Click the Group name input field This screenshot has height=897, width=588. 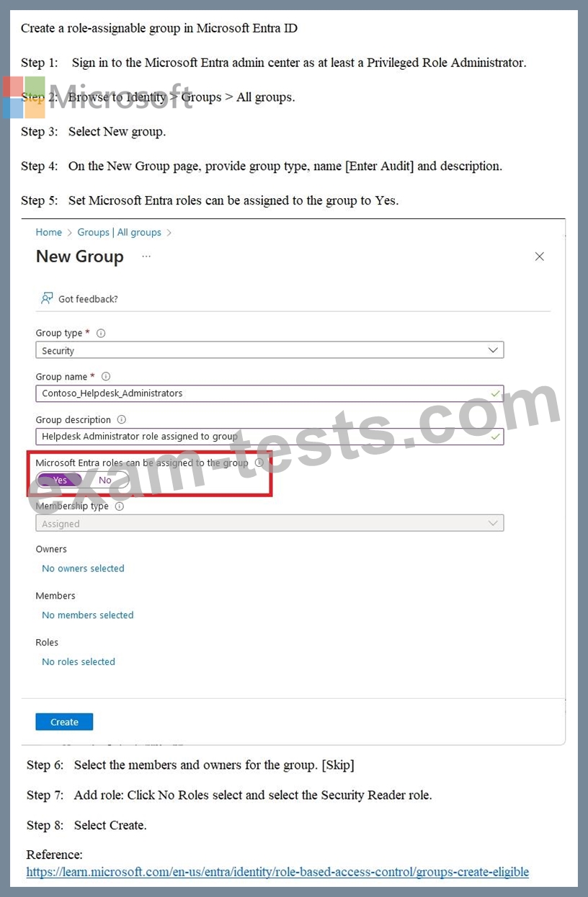(259, 393)
